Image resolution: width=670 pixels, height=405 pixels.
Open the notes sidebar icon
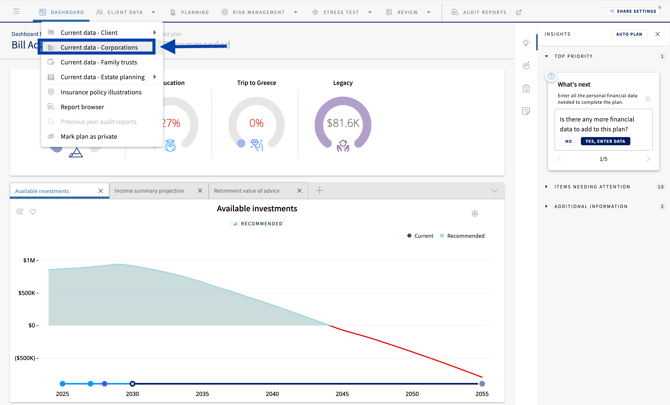tap(526, 111)
